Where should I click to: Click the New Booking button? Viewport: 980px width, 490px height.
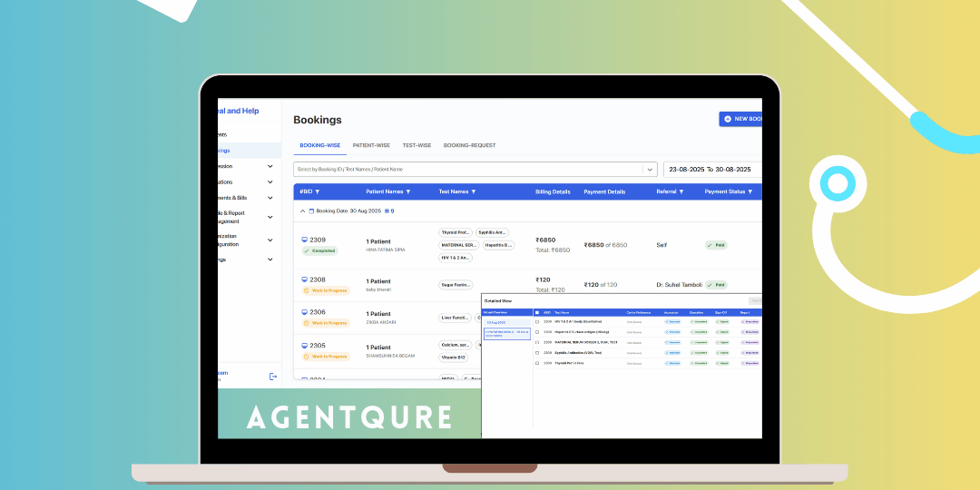(740, 119)
